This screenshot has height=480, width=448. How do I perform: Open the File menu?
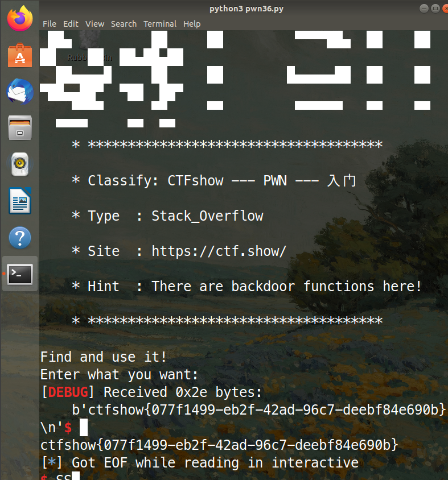pyautogui.click(x=50, y=24)
